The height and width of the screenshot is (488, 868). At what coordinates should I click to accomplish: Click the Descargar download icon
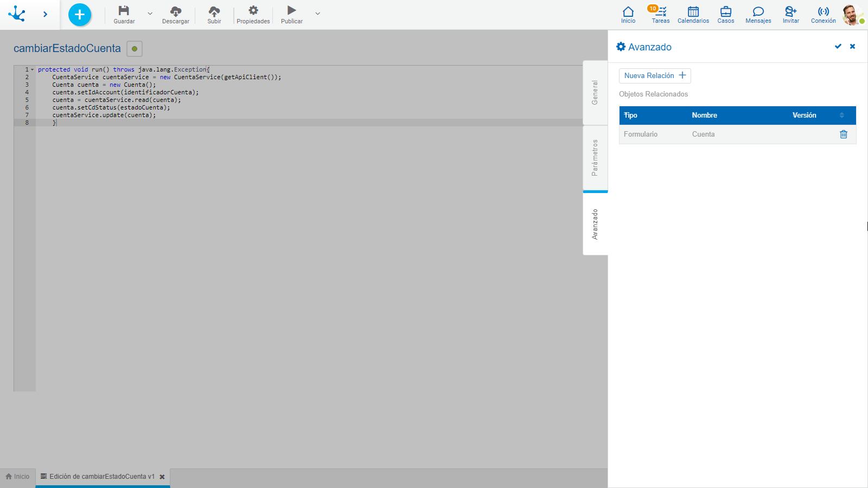(x=176, y=11)
